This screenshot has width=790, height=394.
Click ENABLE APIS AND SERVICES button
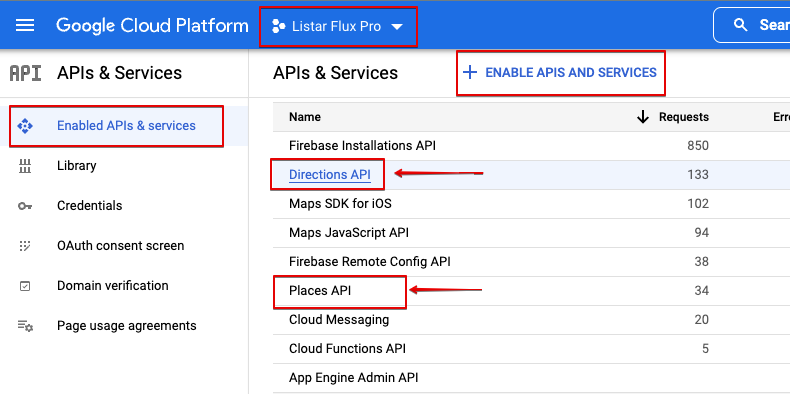click(x=561, y=73)
